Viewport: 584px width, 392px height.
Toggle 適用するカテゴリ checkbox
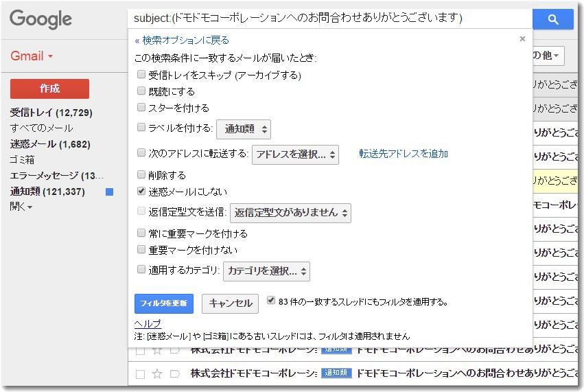click(x=141, y=269)
